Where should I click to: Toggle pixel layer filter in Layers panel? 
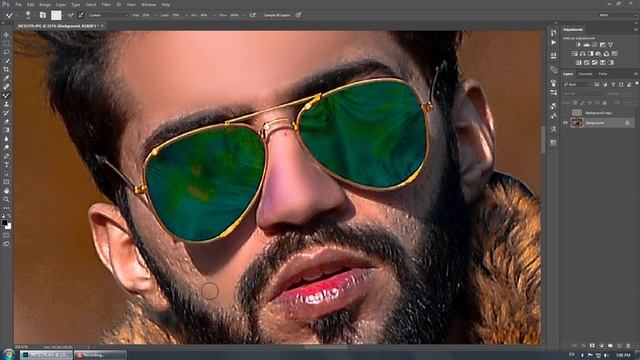(x=597, y=84)
